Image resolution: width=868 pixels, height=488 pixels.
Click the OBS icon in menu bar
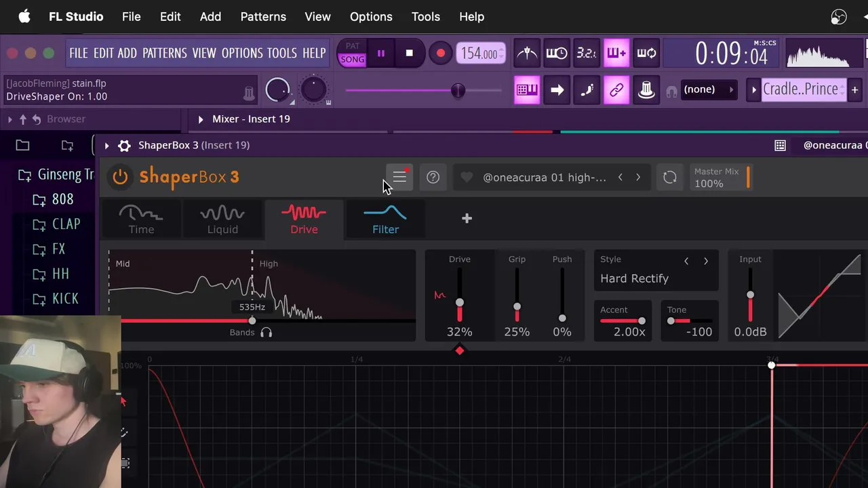839,17
